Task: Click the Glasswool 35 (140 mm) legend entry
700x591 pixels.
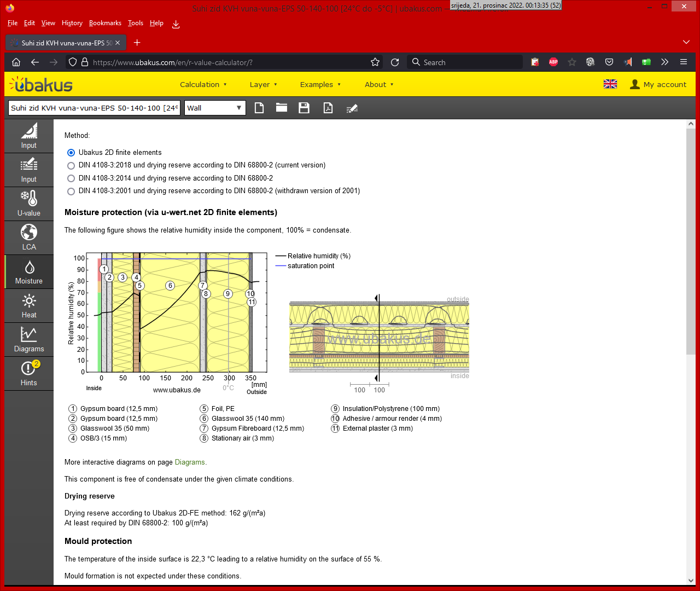Action: coord(242,419)
